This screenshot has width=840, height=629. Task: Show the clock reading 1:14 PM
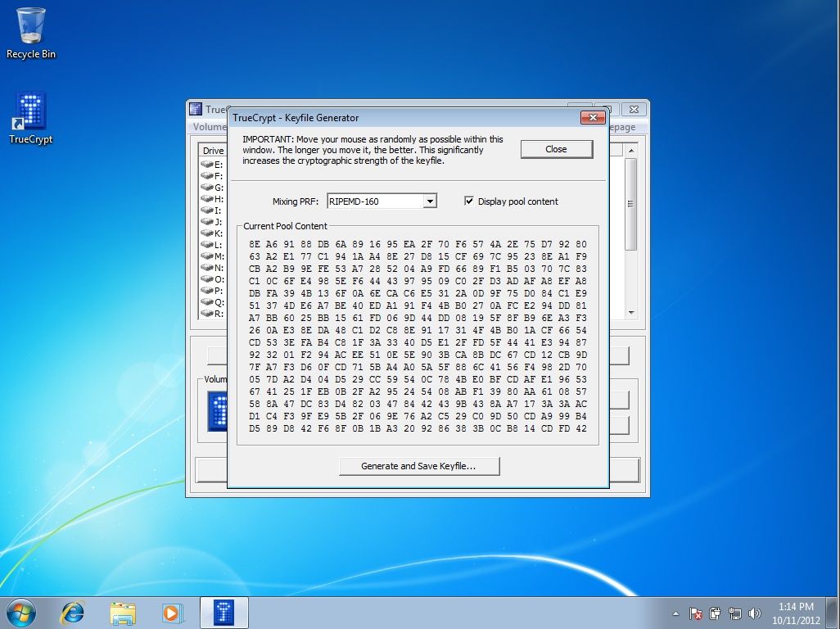point(796,607)
